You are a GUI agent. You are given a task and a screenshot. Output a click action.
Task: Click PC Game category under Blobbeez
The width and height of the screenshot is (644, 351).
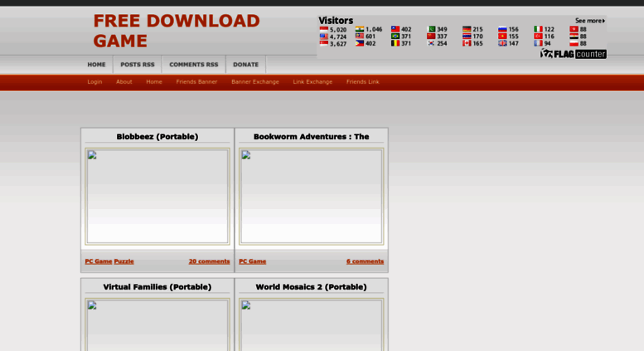click(99, 261)
